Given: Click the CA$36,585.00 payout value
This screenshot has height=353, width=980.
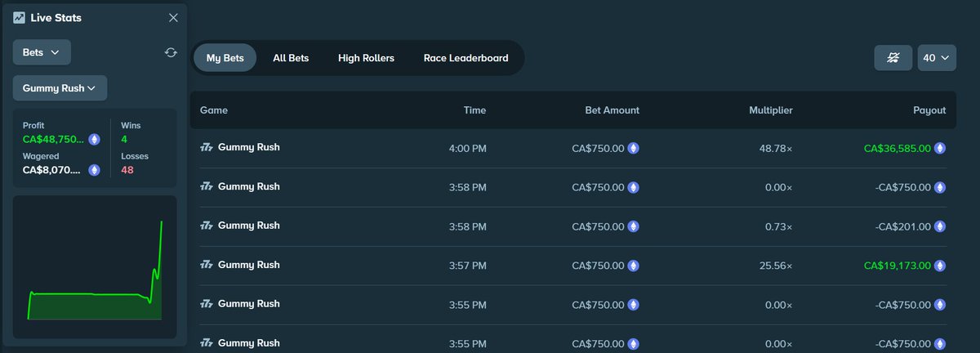Looking at the screenshot, I should (897, 149).
